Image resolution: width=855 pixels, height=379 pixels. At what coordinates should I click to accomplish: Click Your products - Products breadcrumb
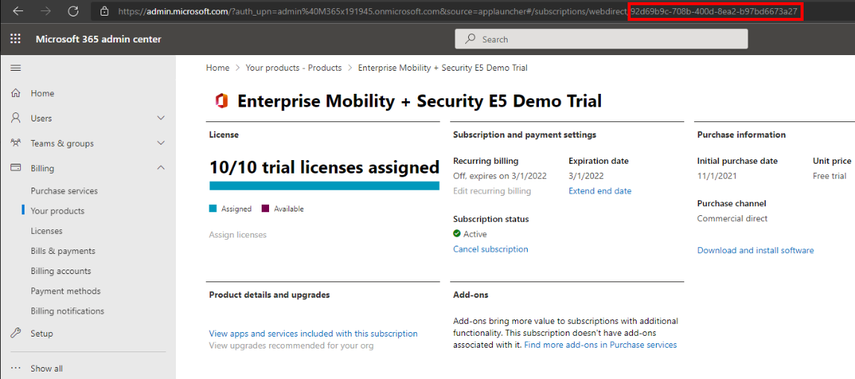point(293,68)
